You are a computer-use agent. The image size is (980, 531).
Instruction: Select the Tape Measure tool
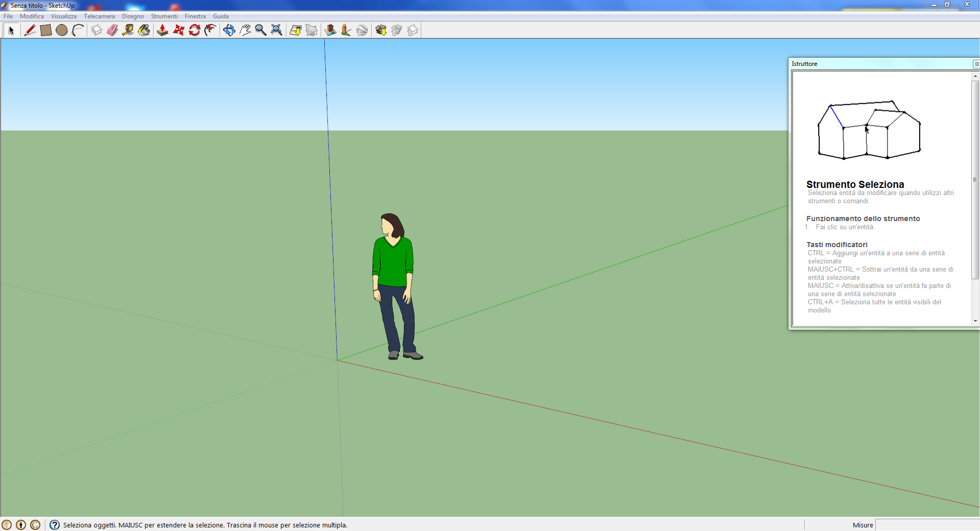[128, 30]
